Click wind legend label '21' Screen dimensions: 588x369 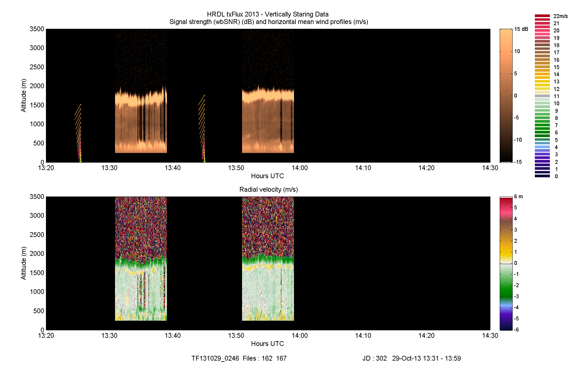point(556,23)
